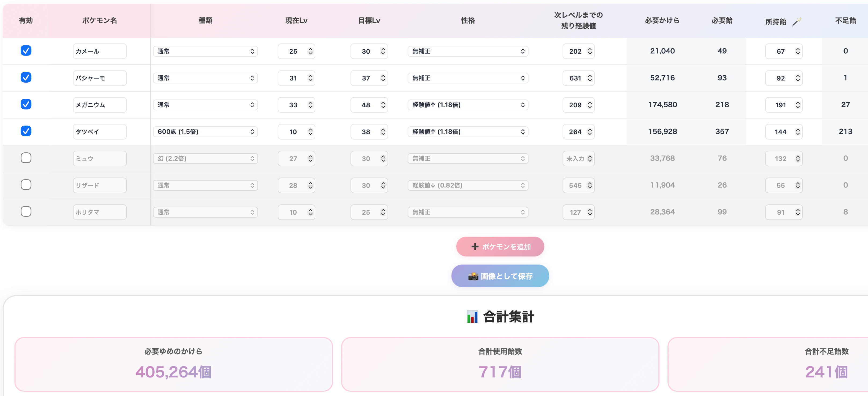Click stepper arrows on カメール current level
The height and width of the screenshot is (396, 868).
click(x=310, y=51)
